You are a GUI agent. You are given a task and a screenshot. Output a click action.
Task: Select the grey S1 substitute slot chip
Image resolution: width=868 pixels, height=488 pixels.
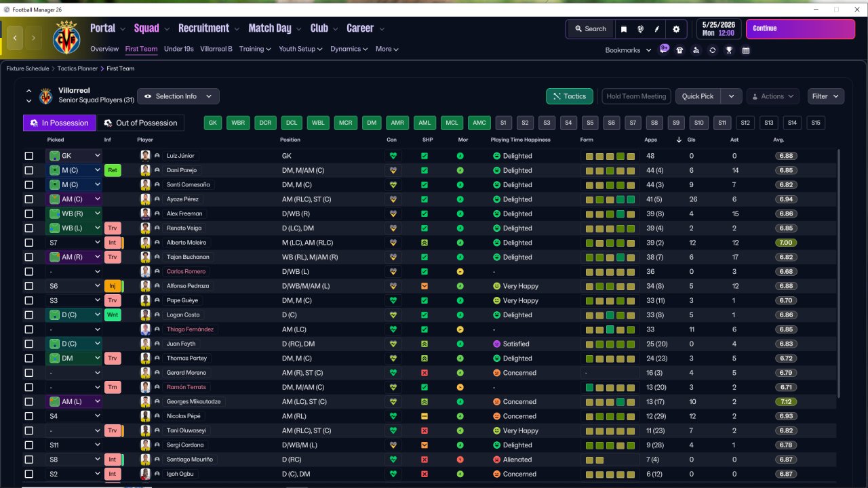[502, 123]
